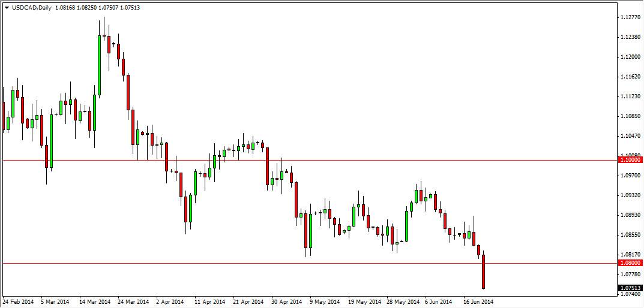Click the 1.11230 price scale label

(631, 96)
